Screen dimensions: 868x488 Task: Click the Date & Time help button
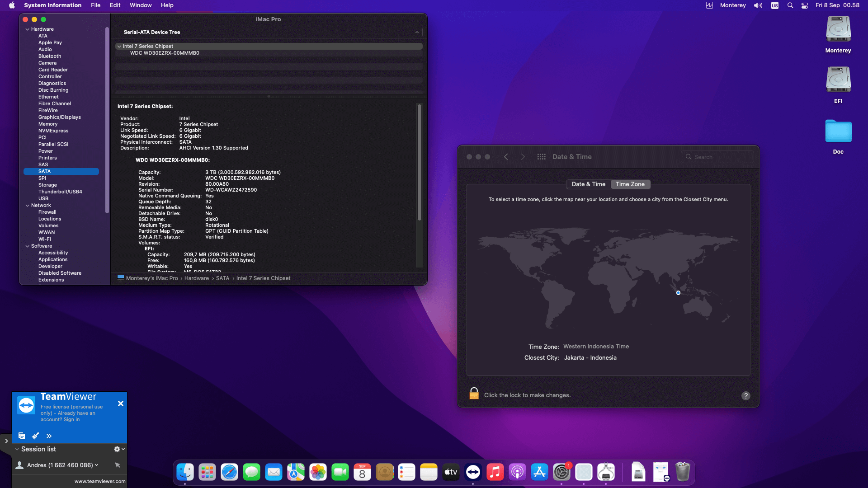click(x=746, y=396)
